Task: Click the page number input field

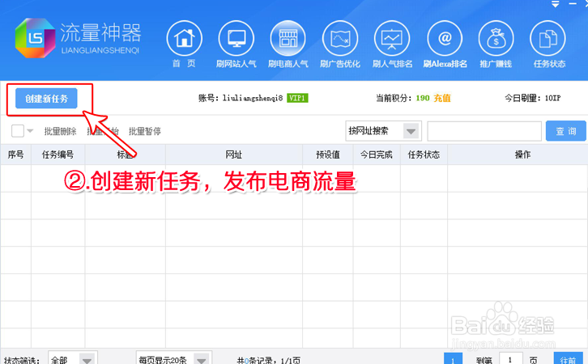Action: coord(510,360)
